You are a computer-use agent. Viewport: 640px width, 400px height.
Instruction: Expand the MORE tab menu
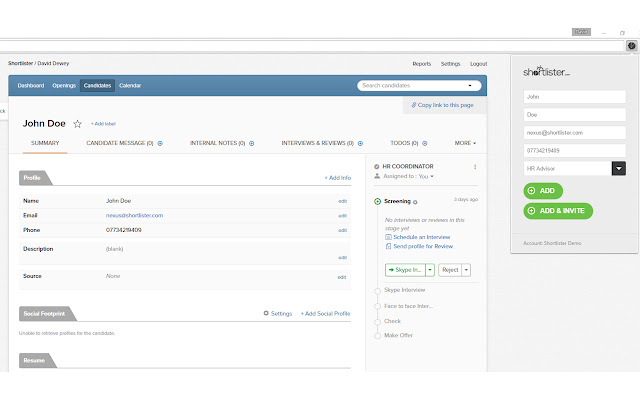click(x=465, y=143)
